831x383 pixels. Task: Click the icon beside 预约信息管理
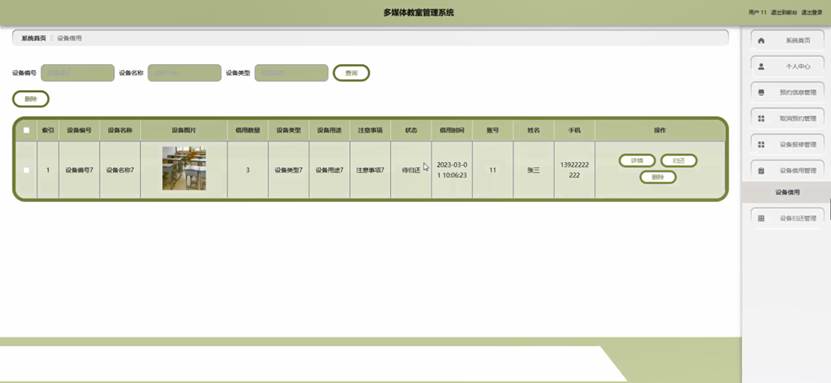762,93
